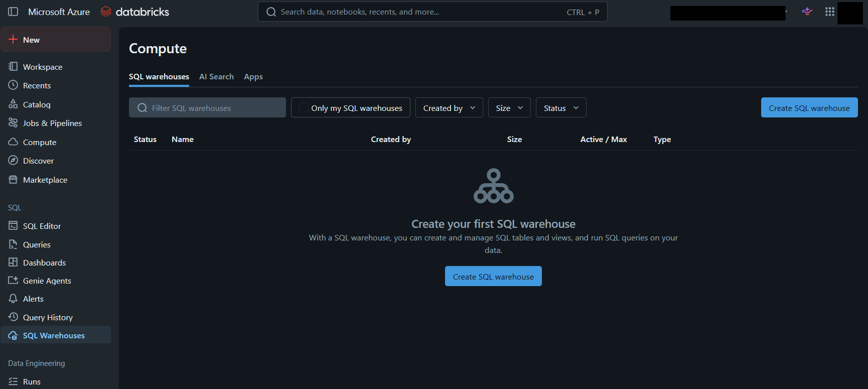This screenshot has width=868, height=389.
Task: Click the Name column header
Action: point(183,140)
